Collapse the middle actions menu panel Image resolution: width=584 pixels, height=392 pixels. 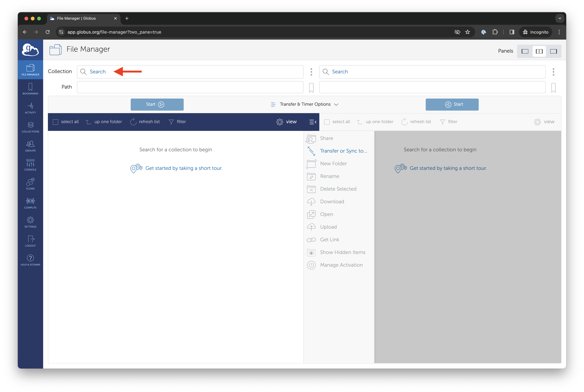coord(313,122)
